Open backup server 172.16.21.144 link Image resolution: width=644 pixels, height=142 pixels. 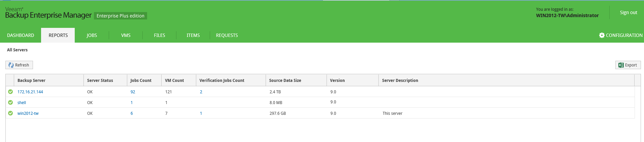click(30, 92)
